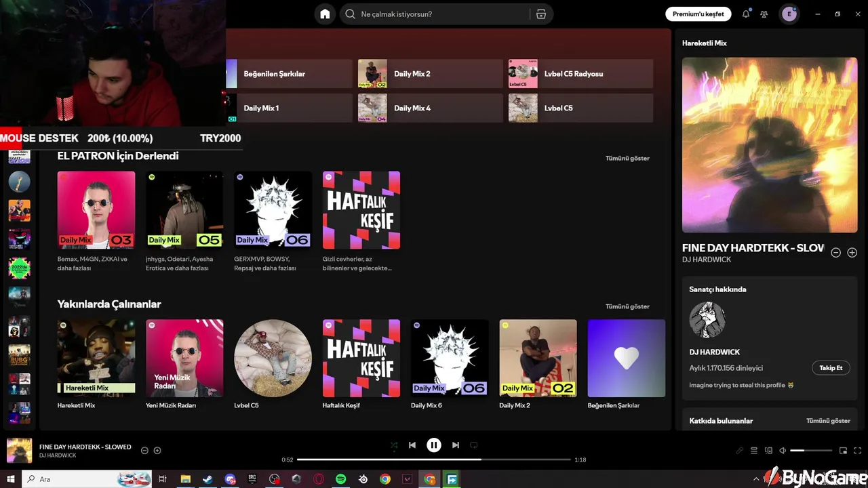
Task: Toggle repeat in the player controls
Action: 474,445
